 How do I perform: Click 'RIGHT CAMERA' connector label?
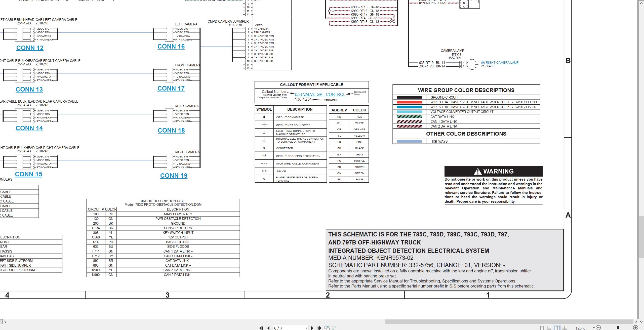187,152
